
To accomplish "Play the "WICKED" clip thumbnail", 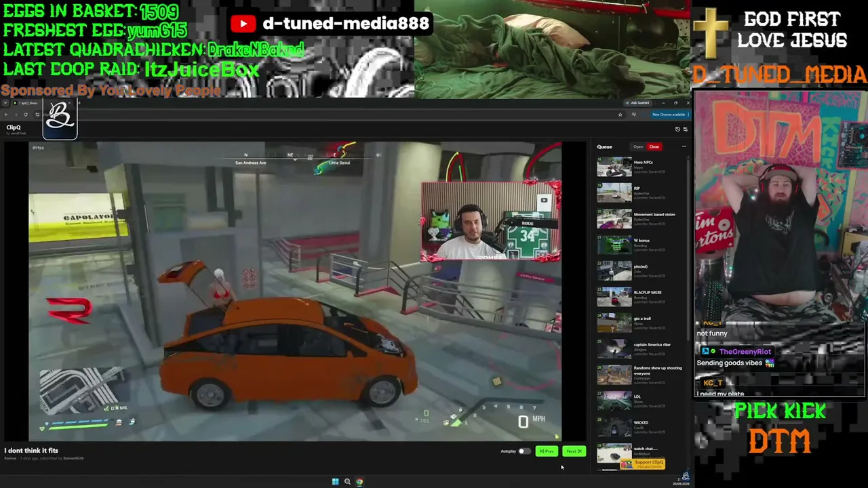I will (614, 427).
